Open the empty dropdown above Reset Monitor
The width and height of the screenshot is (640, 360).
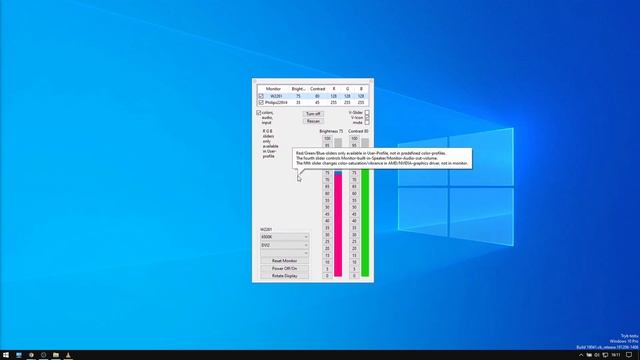[284, 253]
